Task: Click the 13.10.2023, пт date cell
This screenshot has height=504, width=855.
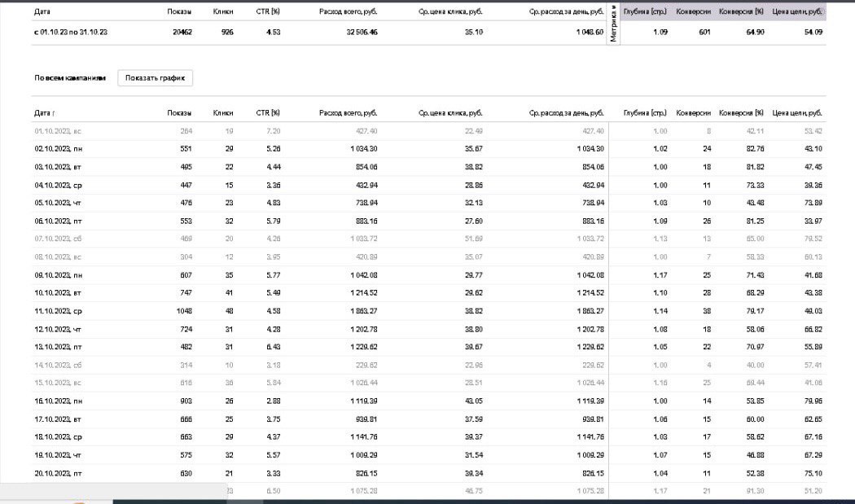Action: (59, 347)
